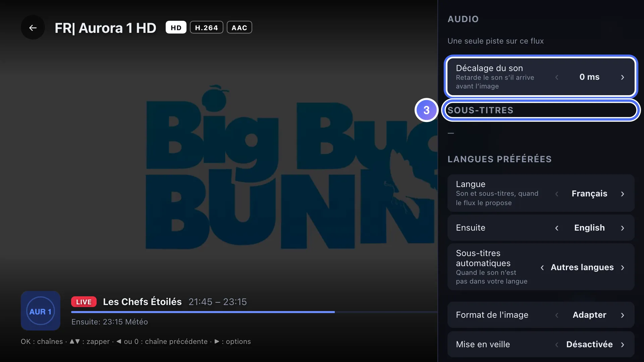Select the Langue preference row
Screen dimensions: 644x362
pos(541,193)
